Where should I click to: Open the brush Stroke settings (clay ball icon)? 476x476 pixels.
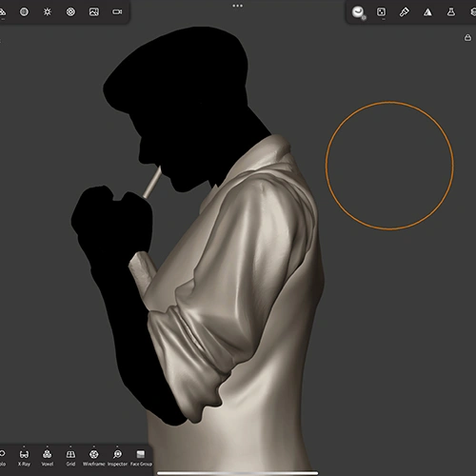[x=359, y=12]
